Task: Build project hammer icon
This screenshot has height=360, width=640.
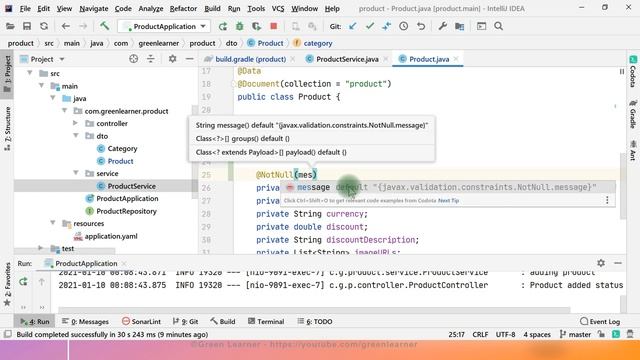Action: pos(104,27)
